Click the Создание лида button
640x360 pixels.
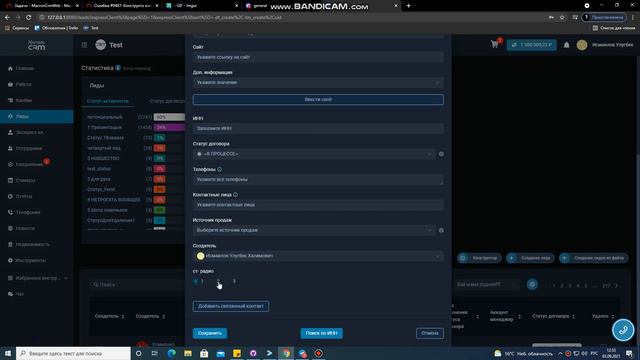point(530,258)
